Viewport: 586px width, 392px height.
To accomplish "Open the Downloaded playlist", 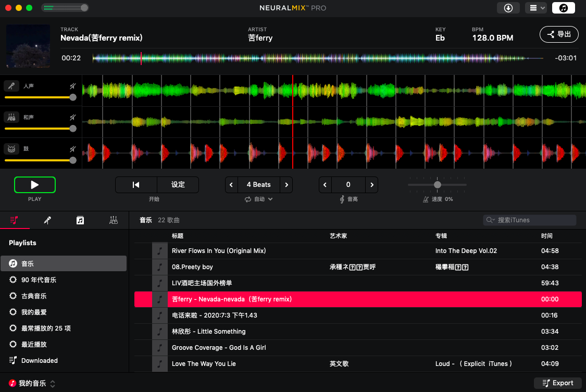I will point(64,361).
